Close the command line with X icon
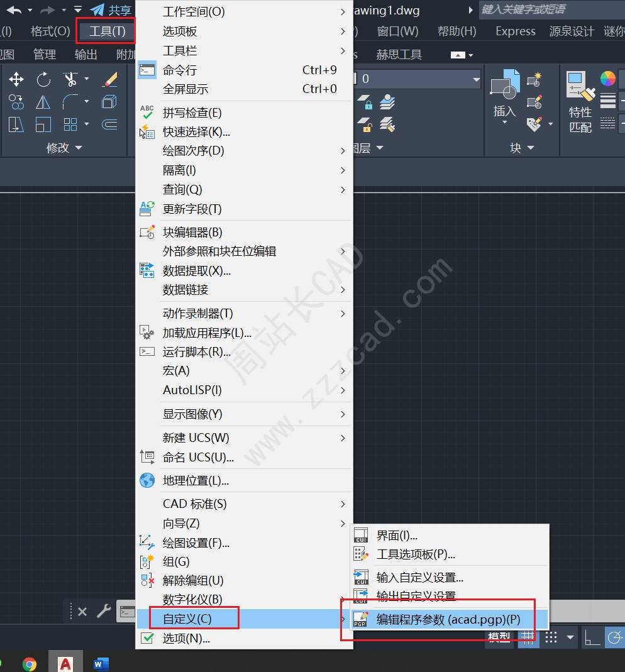Viewport: 625px width, 672px height. (82, 612)
